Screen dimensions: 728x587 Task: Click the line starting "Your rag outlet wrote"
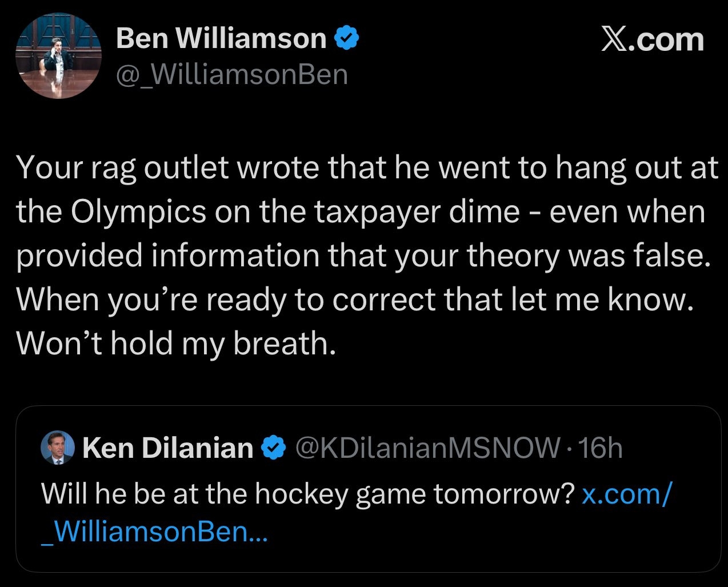point(366,168)
